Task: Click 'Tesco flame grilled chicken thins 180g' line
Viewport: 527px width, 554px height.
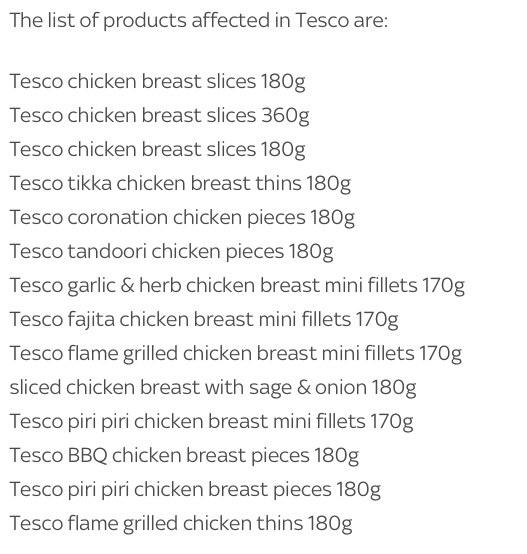Action: [x=181, y=523]
